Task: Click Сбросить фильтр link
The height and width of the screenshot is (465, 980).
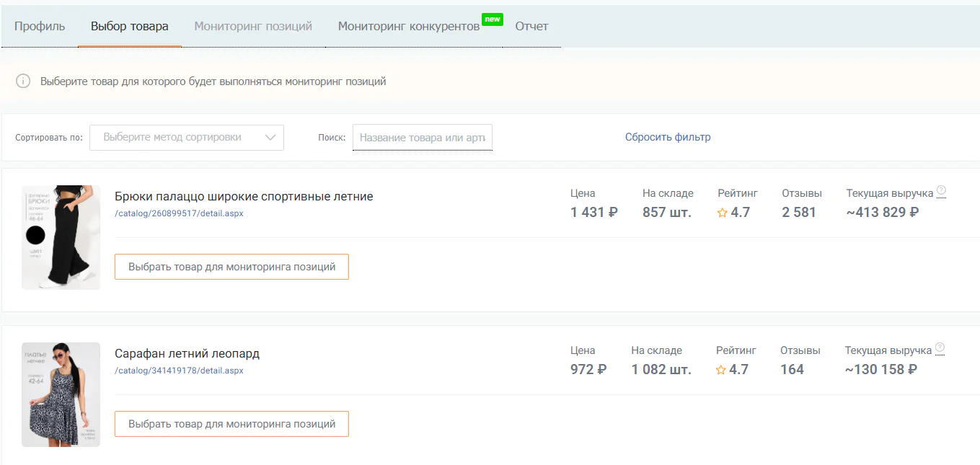Action: click(x=668, y=137)
